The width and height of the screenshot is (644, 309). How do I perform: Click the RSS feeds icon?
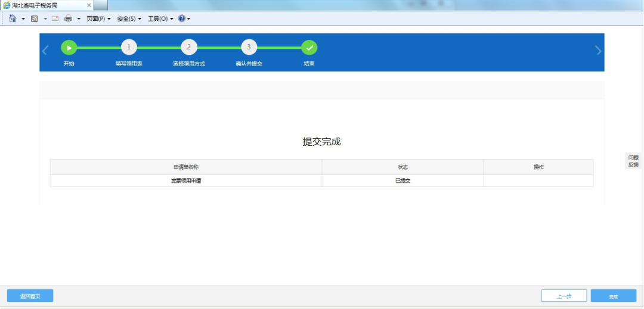[35, 18]
